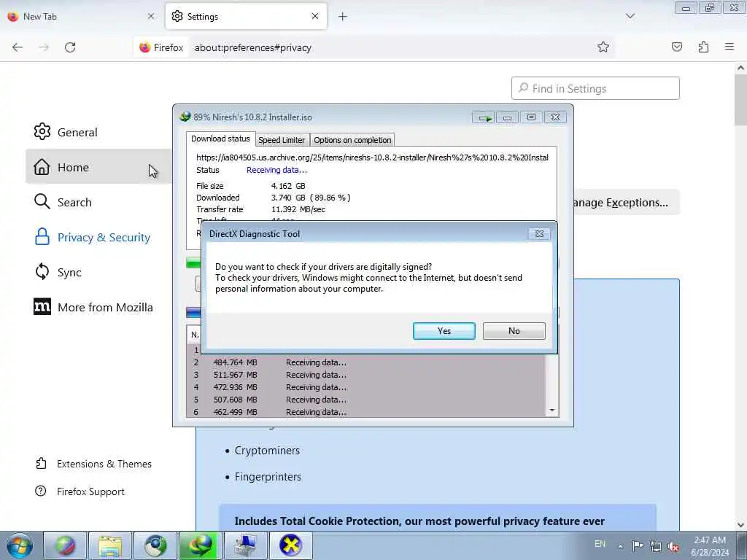Screen dimensions: 747x560
Task: Click the Action Center flag tray icon
Action: coord(638,545)
